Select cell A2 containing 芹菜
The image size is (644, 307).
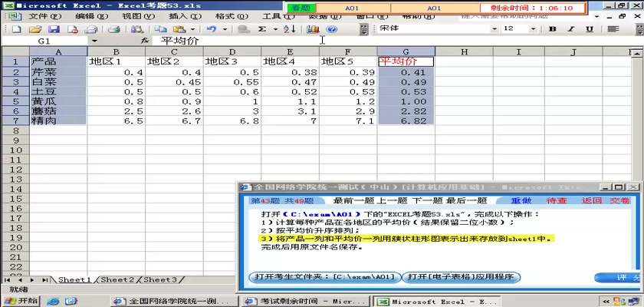click(58, 72)
